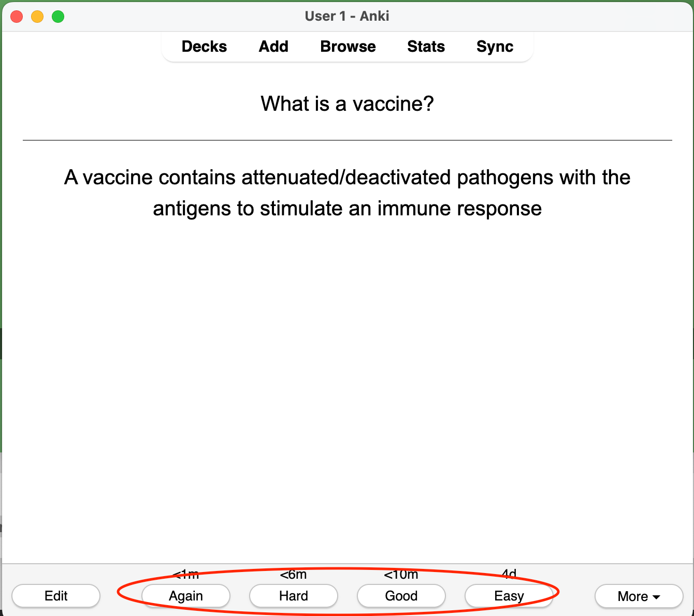Click Add to create a card
Screen dimensions: 694x616
pyautogui.click(x=273, y=47)
